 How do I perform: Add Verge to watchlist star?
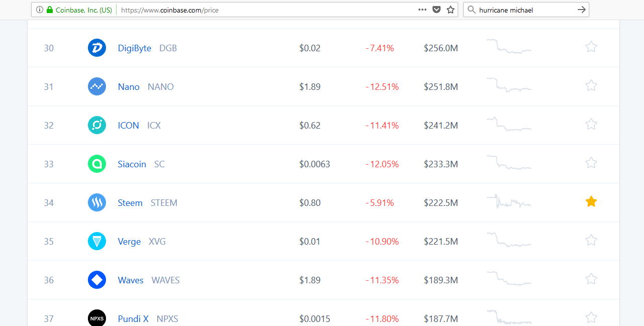pos(591,241)
